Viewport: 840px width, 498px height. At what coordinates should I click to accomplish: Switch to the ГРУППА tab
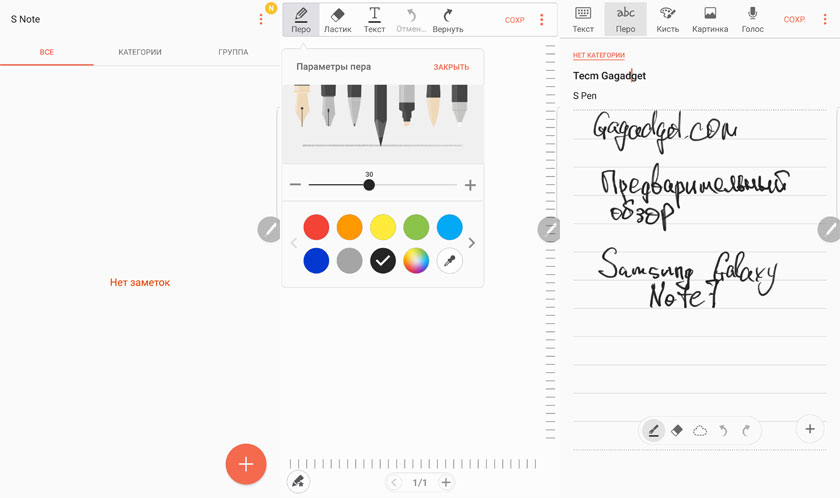[233, 52]
